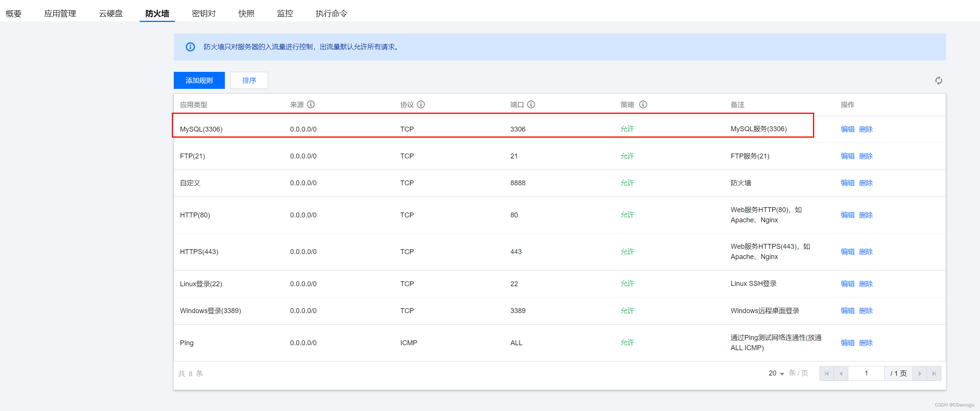Click the 备注 column header

[x=737, y=105]
